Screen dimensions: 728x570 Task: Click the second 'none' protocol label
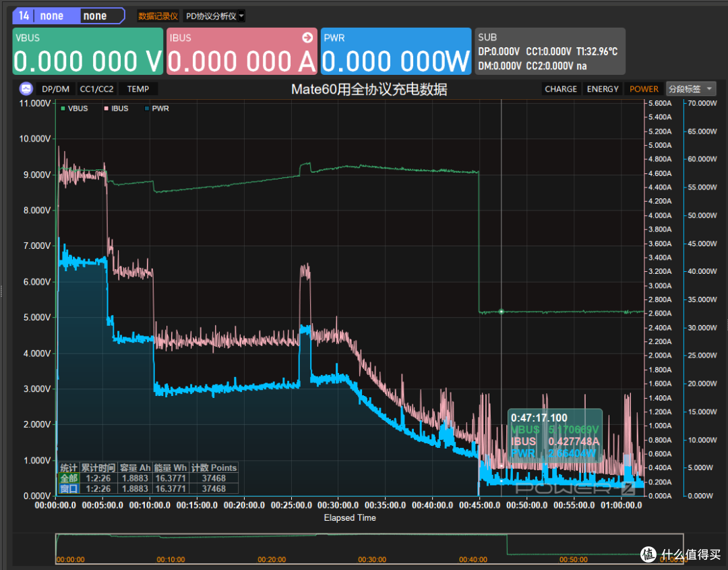[95, 16]
